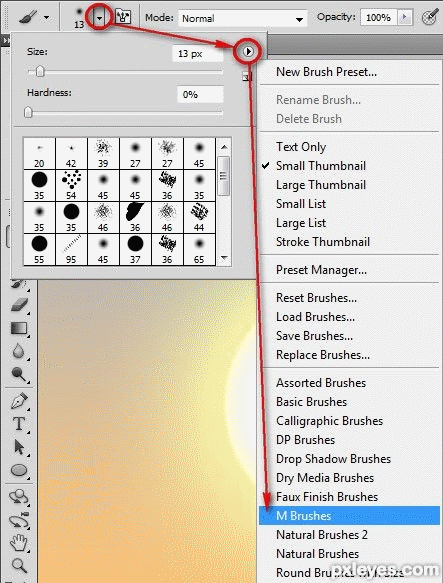443x583 pixels.
Task: Toggle the Brush panel icon
Action: pyautogui.click(x=123, y=17)
